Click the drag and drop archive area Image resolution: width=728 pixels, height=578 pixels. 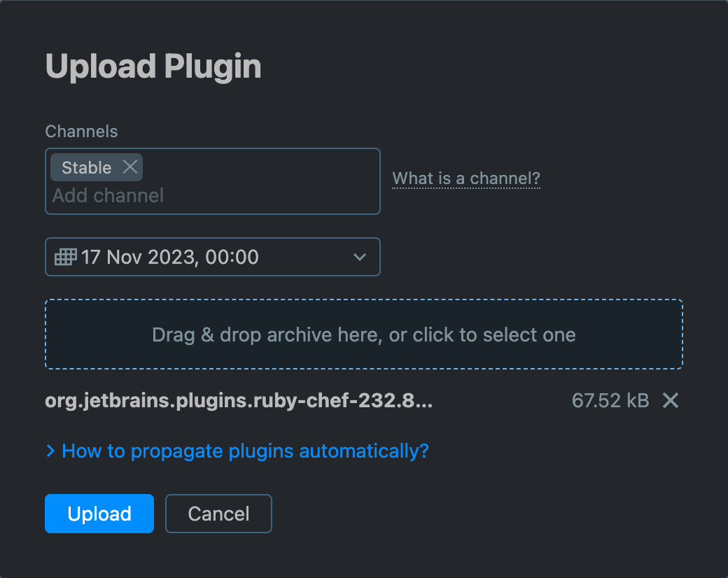click(x=364, y=334)
